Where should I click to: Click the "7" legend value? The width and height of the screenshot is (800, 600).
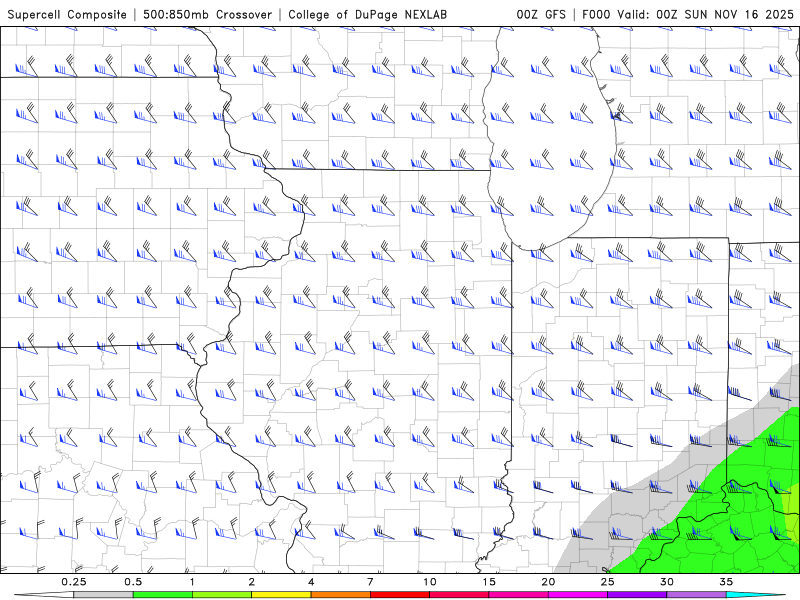tap(370, 582)
